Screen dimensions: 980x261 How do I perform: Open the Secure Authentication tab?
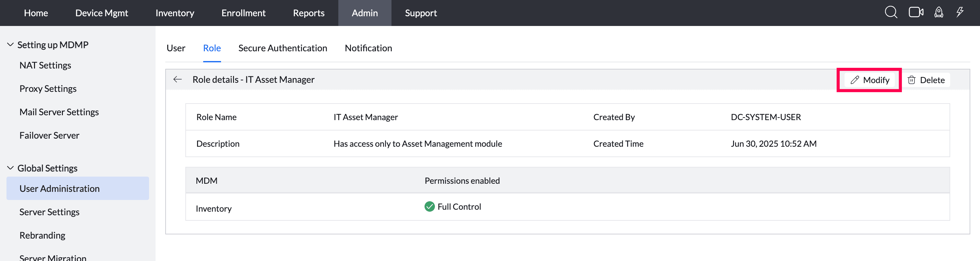pos(282,48)
